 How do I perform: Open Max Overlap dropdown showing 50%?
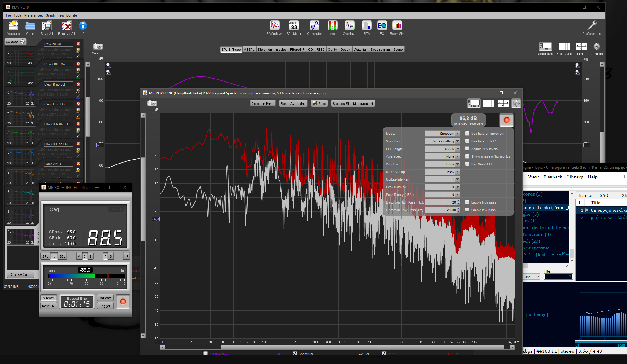[442, 172]
